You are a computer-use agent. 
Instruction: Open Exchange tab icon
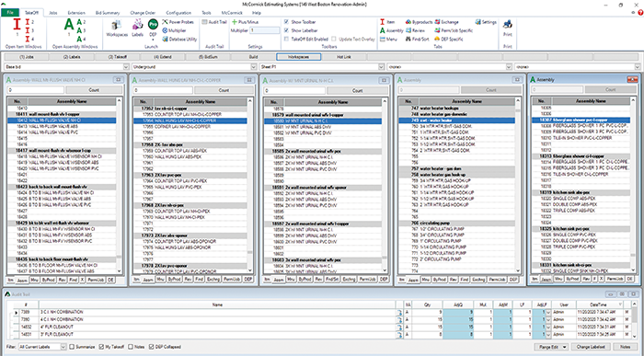tap(446, 22)
